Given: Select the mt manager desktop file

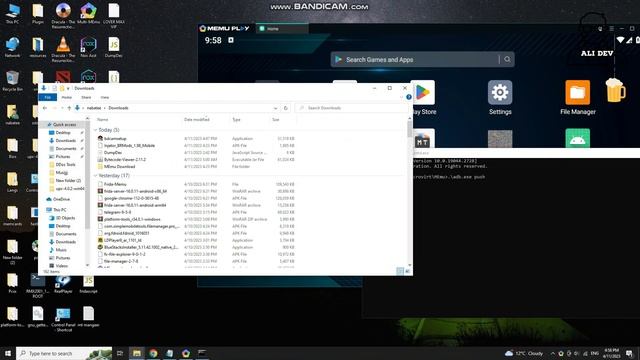Looking at the screenshot, I should (x=88, y=318).
